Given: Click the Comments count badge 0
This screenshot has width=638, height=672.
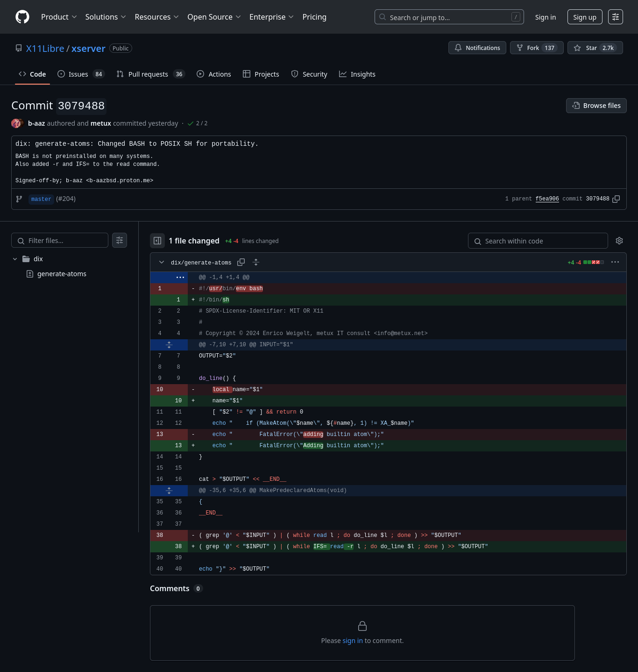Looking at the screenshot, I should [x=198, y=589].
